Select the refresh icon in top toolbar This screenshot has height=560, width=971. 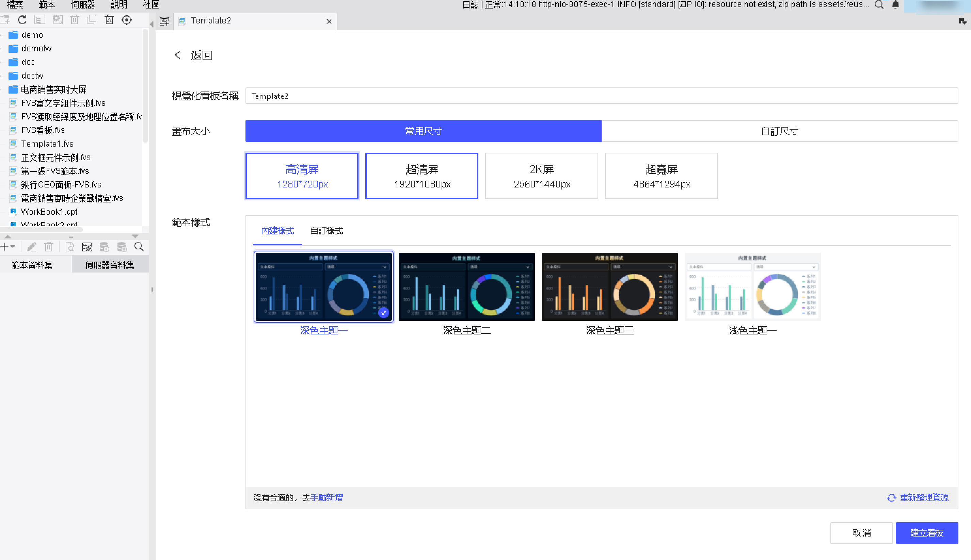pos(22,20)
